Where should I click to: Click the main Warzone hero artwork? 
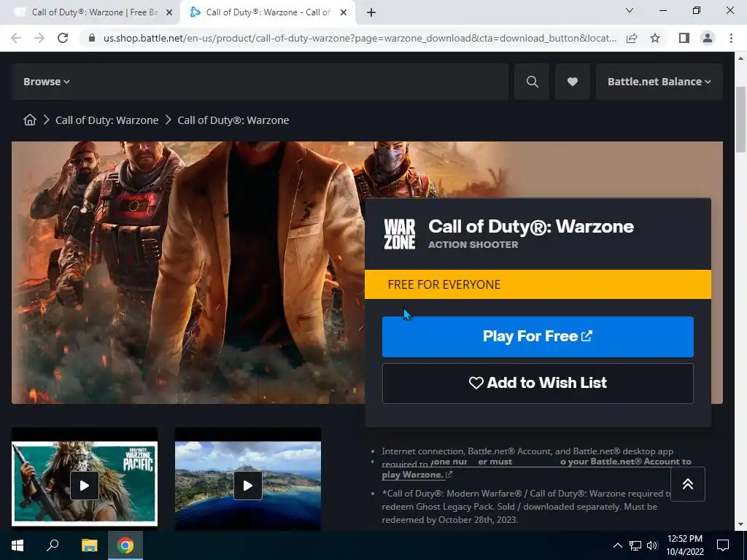(x=188, y=273)
